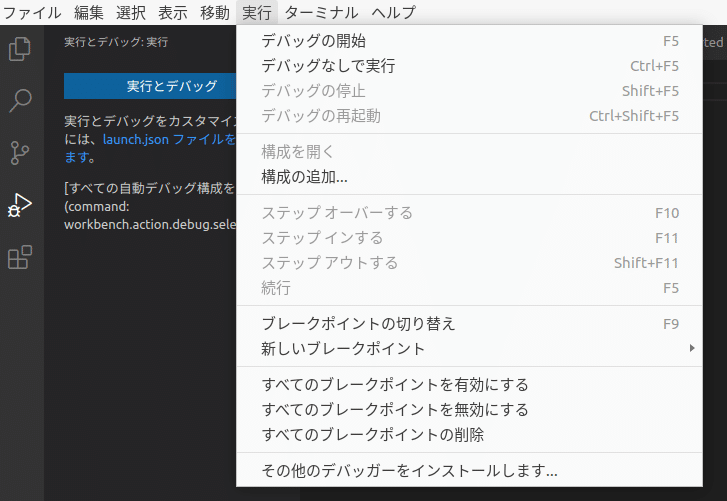The height and width of the screenshot is (501, 727).
Task: Click the blue 実行とデバッグ button
Action: tap(150, 86)
